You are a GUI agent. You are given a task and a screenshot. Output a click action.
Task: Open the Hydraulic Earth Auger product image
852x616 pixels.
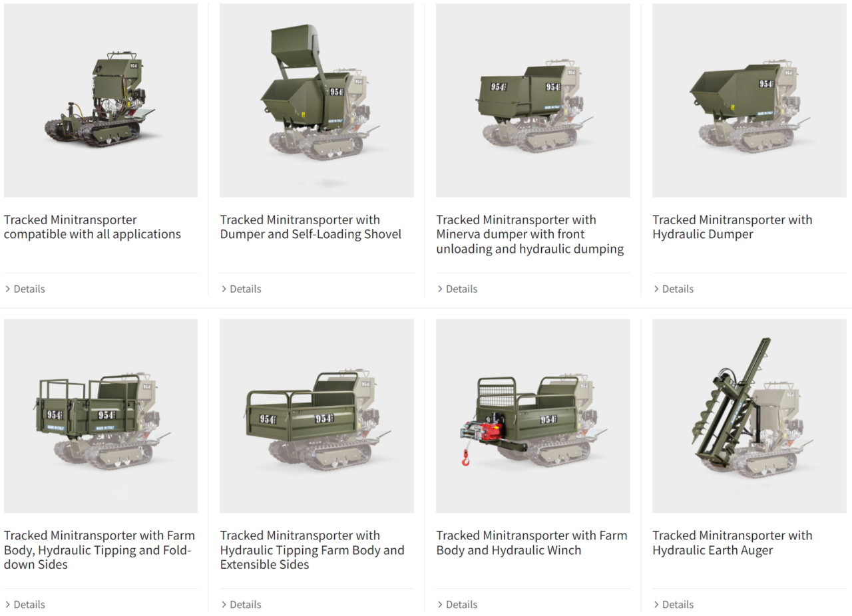coord(749,416)
